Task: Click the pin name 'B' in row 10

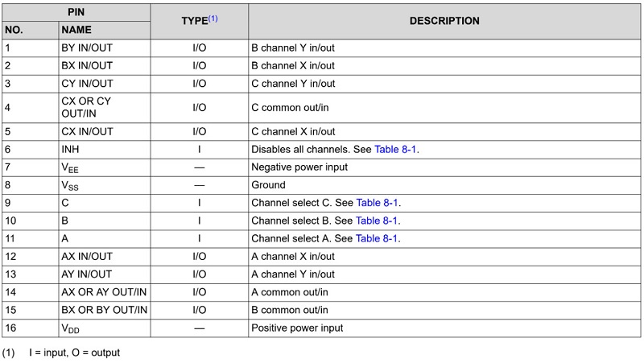Action: [65, 221]
